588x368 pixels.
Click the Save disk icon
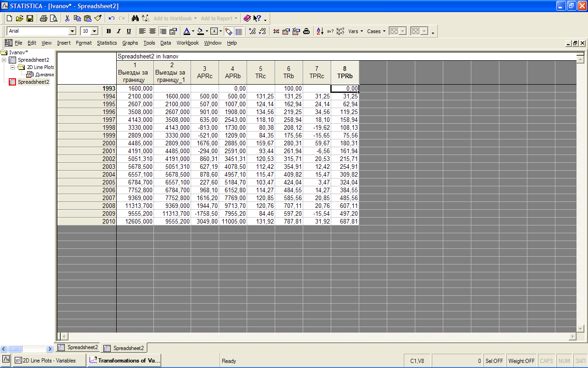point(30,18)
